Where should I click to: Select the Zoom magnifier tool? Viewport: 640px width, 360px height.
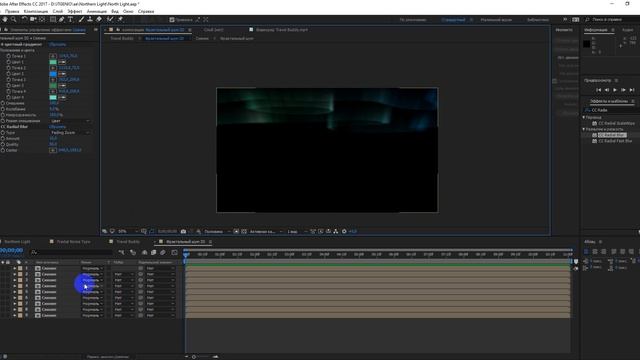tap(14, 19)
